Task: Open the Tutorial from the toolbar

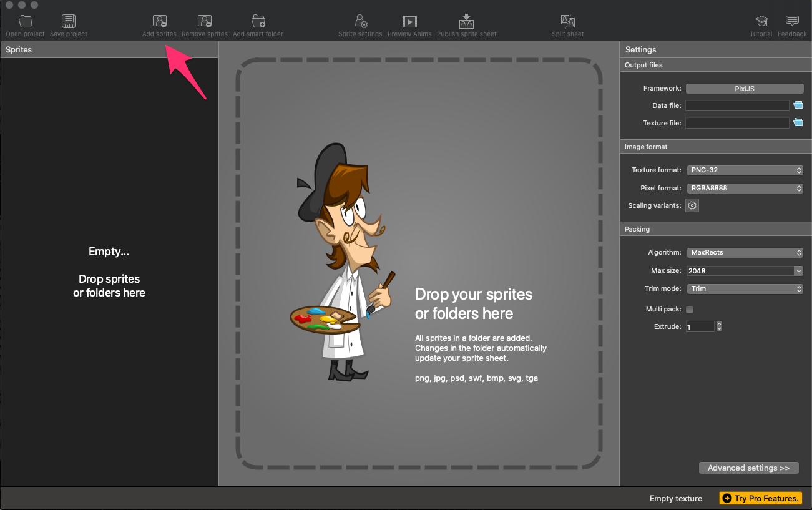Action: (x=761, y=22)
